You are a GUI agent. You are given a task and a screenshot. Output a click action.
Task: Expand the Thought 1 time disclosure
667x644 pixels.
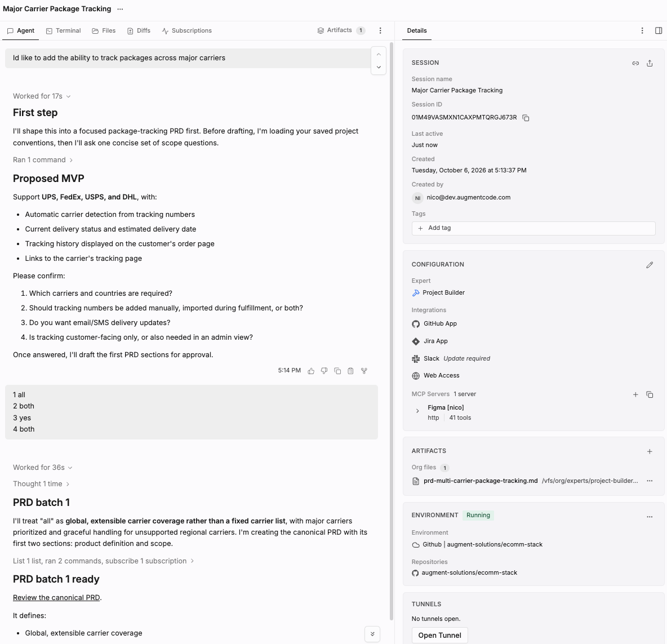(41, 484)
